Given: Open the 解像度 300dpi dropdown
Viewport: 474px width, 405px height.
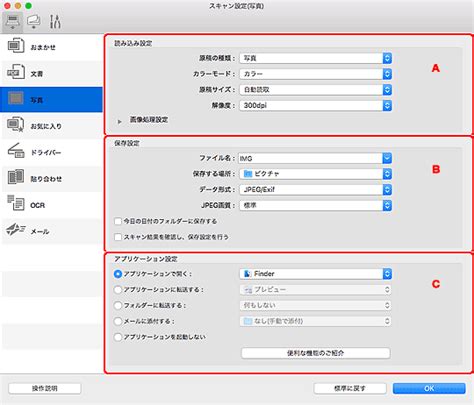Looking at the screenshot, I should (315, 106).
